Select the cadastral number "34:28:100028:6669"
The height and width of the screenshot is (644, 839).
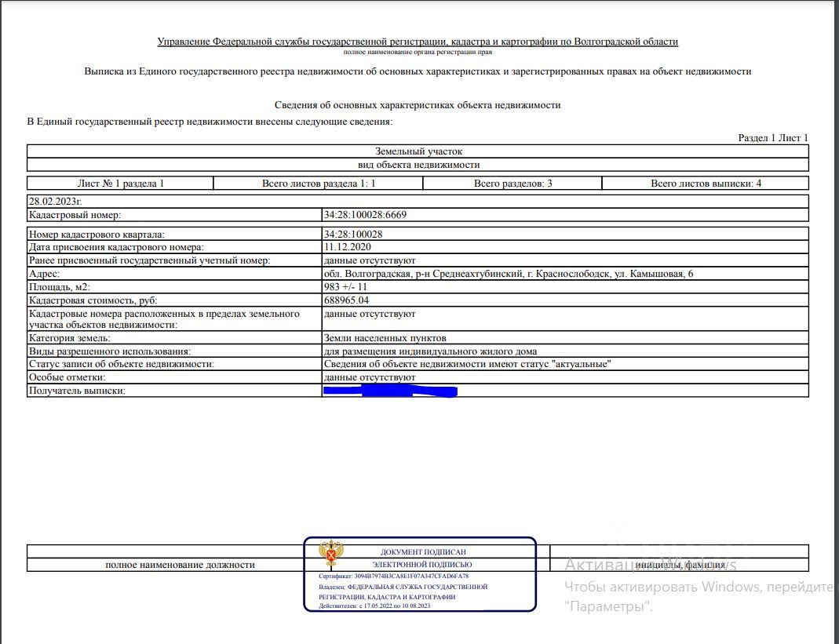[365, 215]
